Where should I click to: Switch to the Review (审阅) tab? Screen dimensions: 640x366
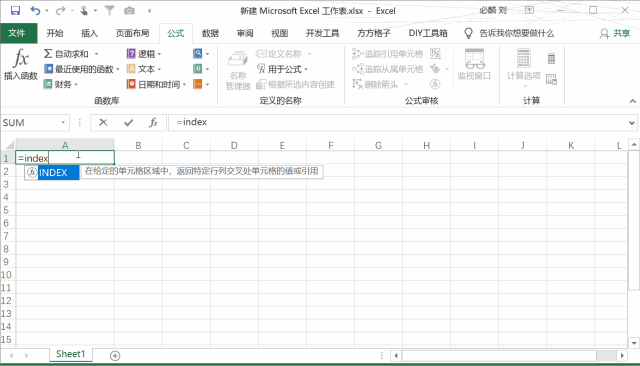[x=245, y=33]
